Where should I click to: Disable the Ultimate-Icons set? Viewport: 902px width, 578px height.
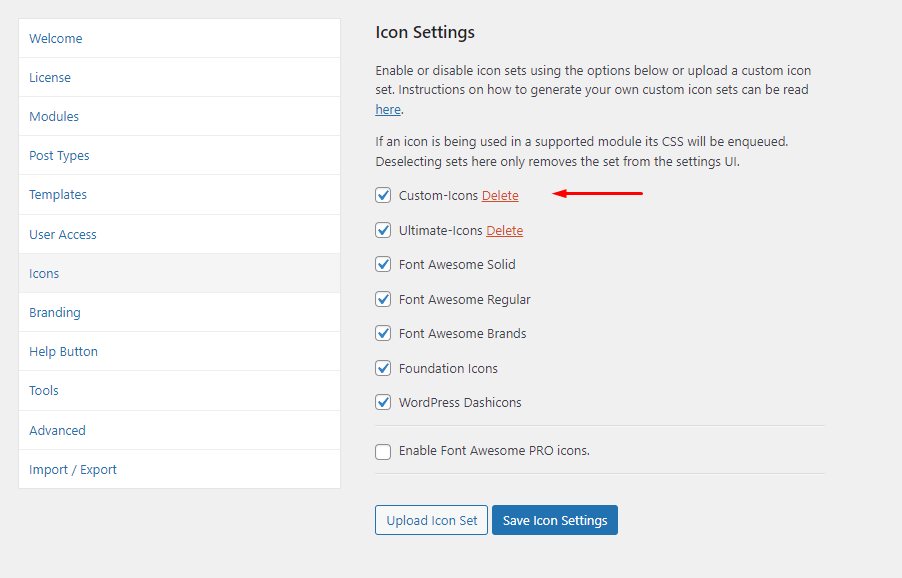383,230
